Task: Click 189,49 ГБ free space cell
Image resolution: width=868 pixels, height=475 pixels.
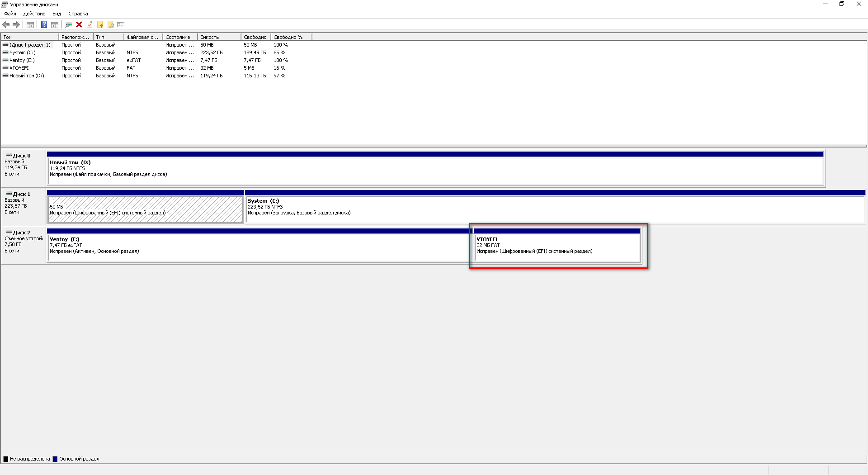Action: pos(255,52)
